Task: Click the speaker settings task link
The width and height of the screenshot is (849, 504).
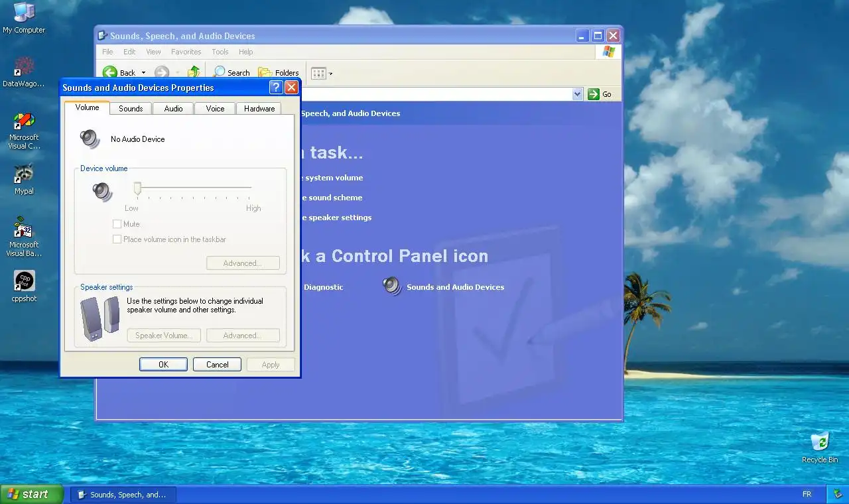Action: (x=336, y=218)
